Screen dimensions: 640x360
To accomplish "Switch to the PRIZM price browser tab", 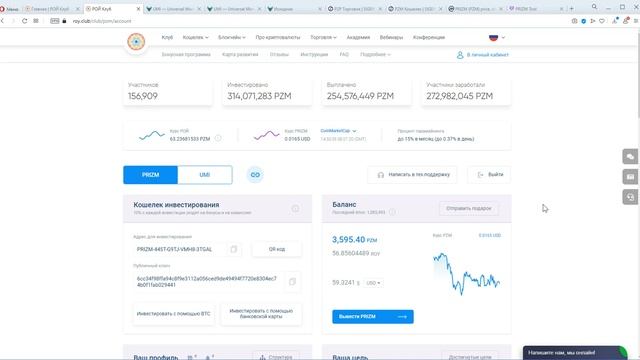I will tap(476, 9).
